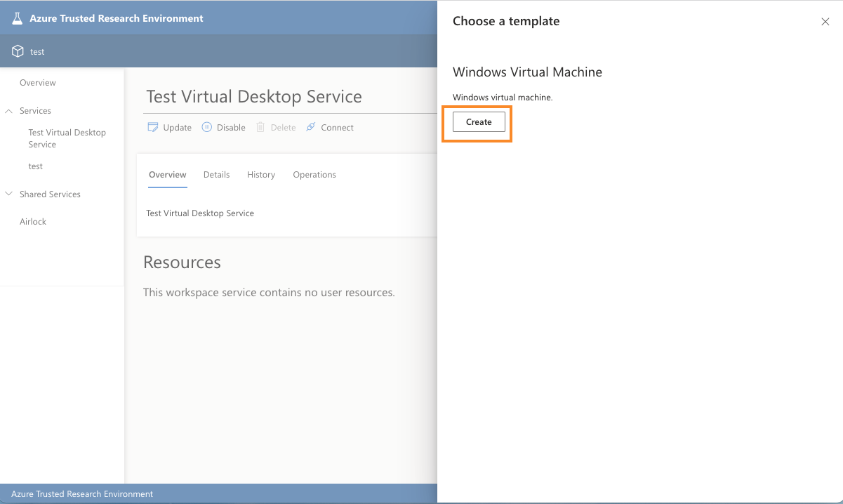
Task: Open Test Virtual Desktop Service from sidebar
Action: 67,138
